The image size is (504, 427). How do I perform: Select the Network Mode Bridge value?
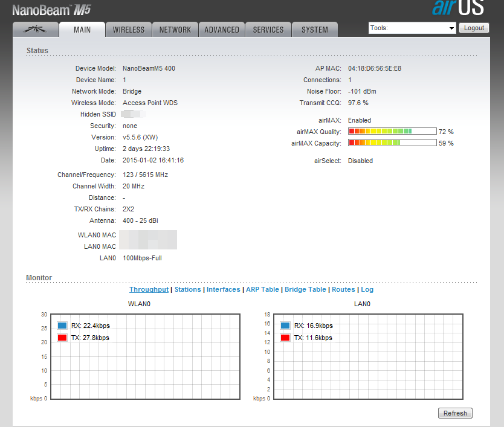[132, 91]
